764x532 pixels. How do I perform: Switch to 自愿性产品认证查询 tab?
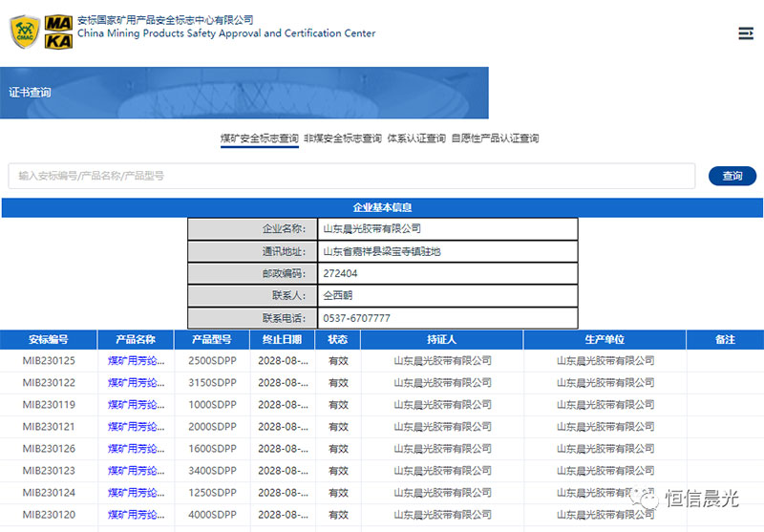[x=495, y=138]
